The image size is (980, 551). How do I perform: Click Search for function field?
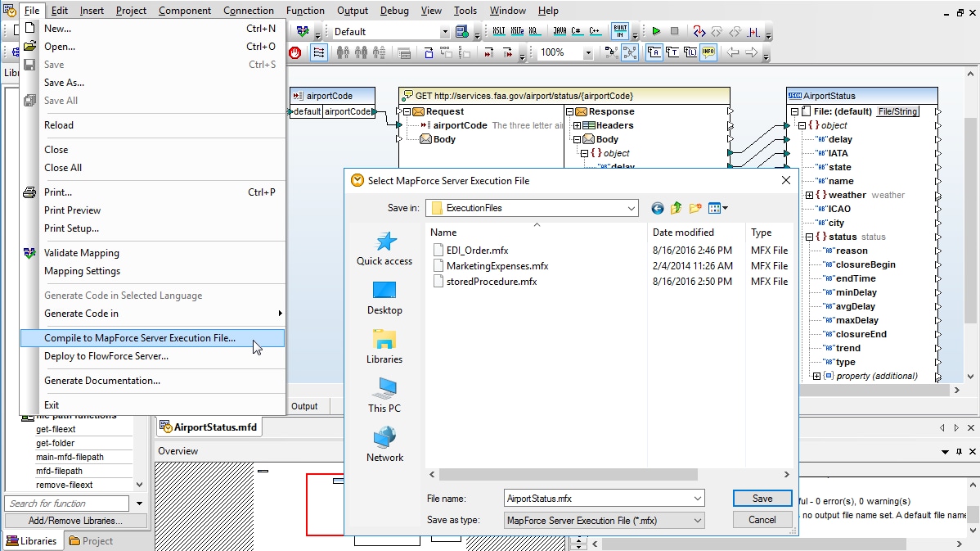[x=67, y=504]
